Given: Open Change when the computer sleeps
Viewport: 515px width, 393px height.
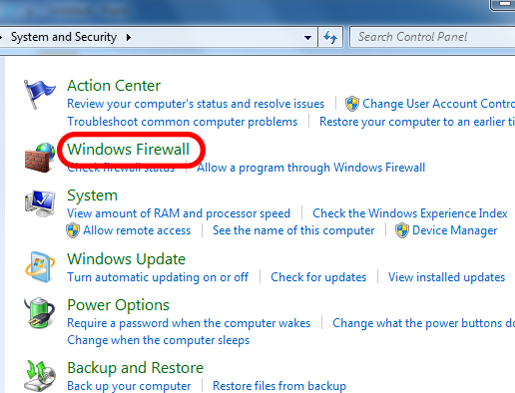Looking at the screenshot, I should click(x=158, y=340).
